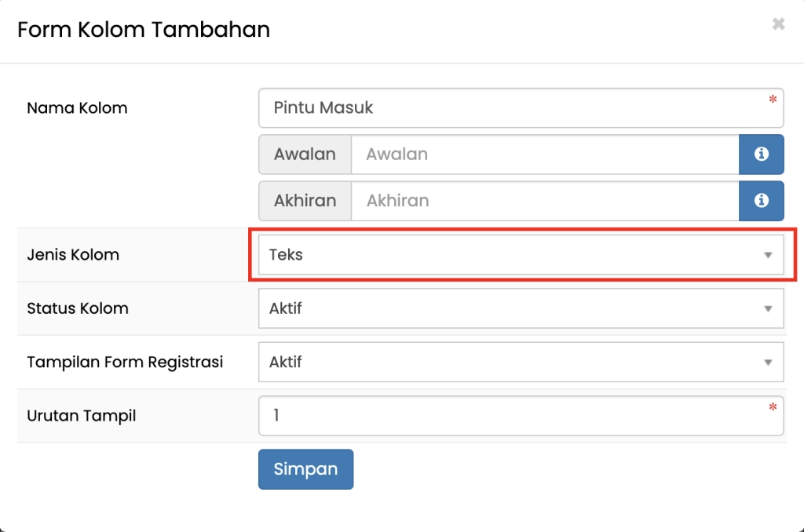The height and width of the screenshot is (532, 804).
Task: Close the Form Kolom Tambahan dialog
Action: pyautogui.click(x=778, y=24)
